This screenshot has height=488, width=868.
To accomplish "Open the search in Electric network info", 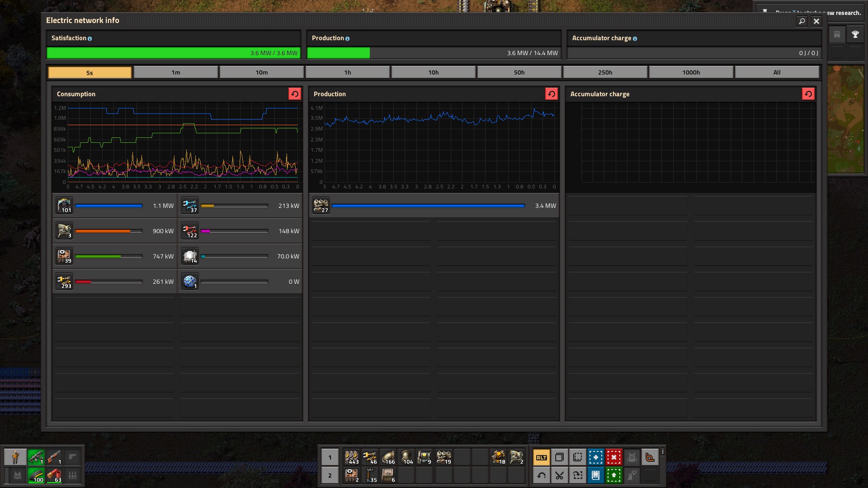I will coord(802,21).
